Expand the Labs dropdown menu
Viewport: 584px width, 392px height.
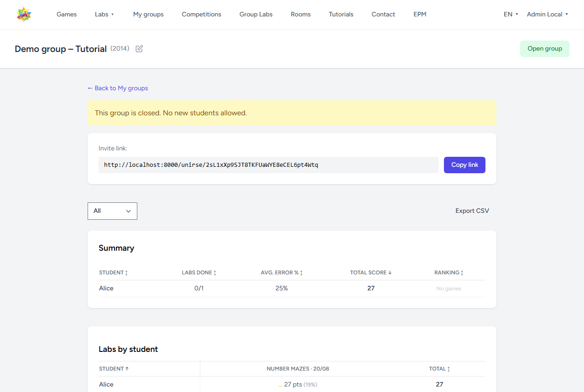tap(104, 15)
